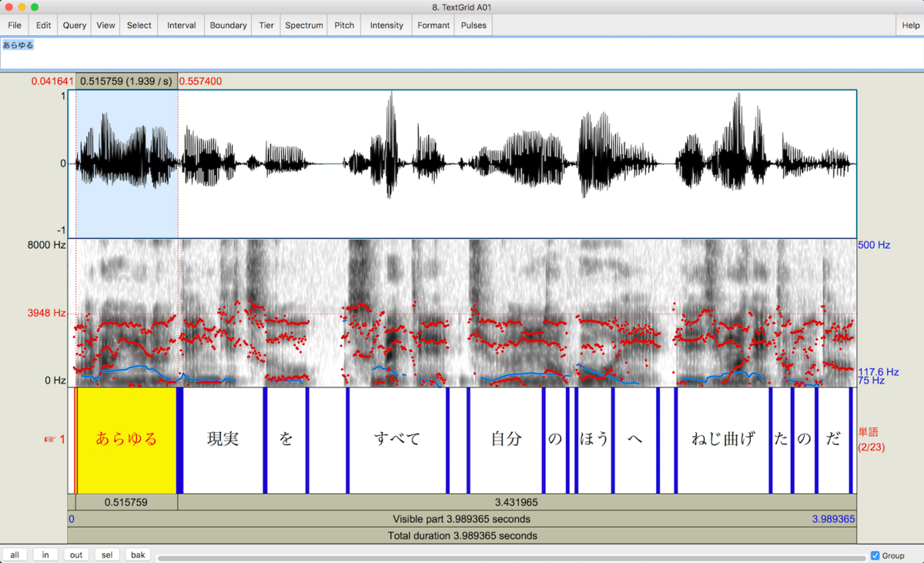Click the 'in' zoom button

[45, 555]
